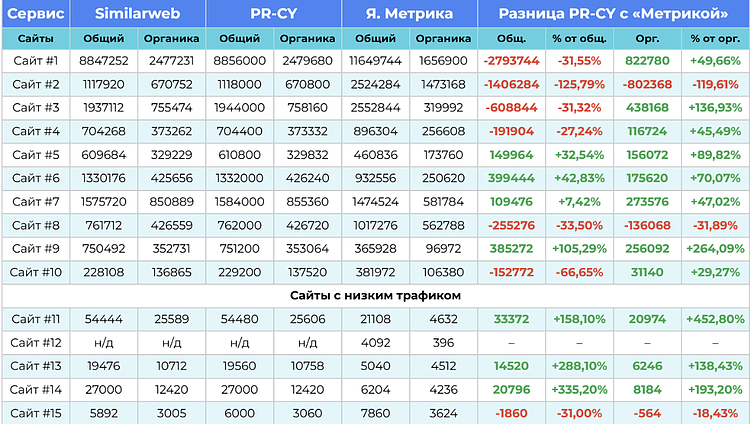Select the 'Сайт #9' row label

(36, 249)
